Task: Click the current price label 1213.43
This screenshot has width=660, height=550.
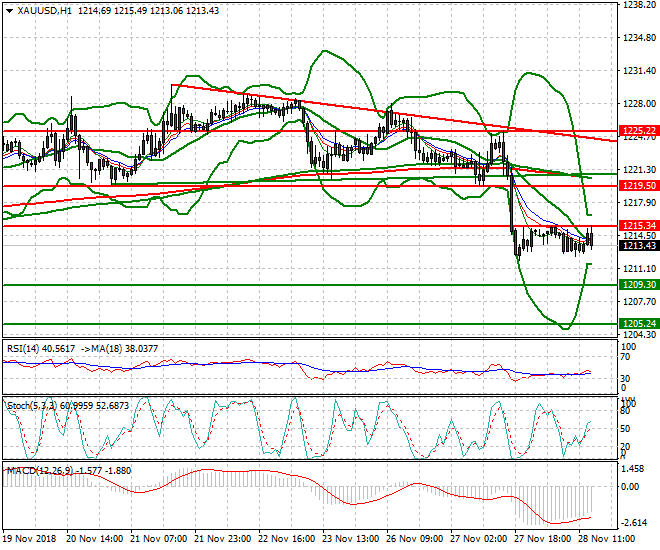Action: click(x=639, y=246)
